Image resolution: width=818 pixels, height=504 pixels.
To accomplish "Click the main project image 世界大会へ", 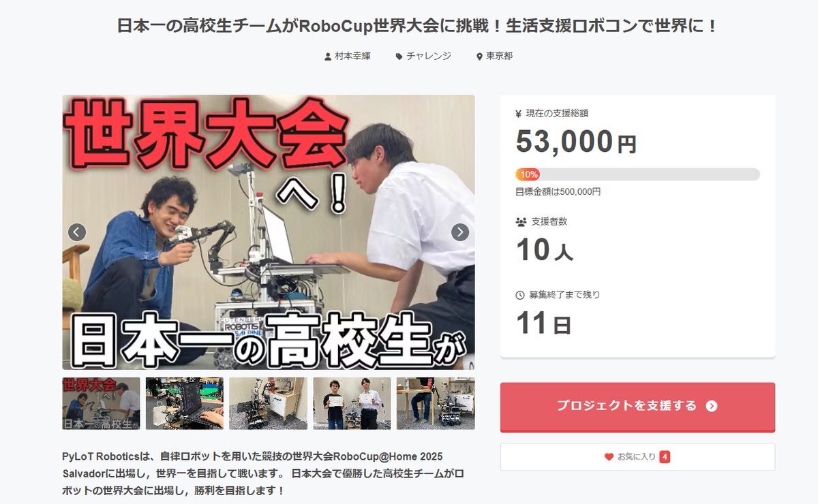I will click(269, 232).
